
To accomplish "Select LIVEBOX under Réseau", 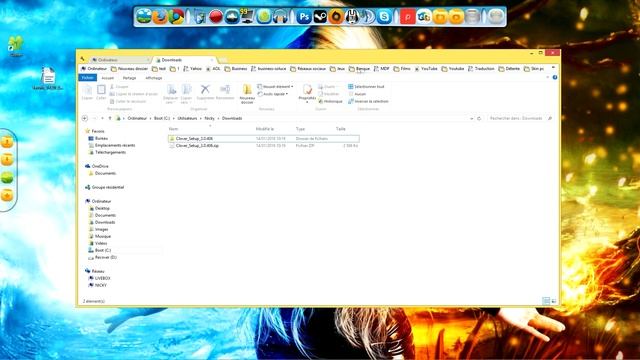I will click(99, 278).
